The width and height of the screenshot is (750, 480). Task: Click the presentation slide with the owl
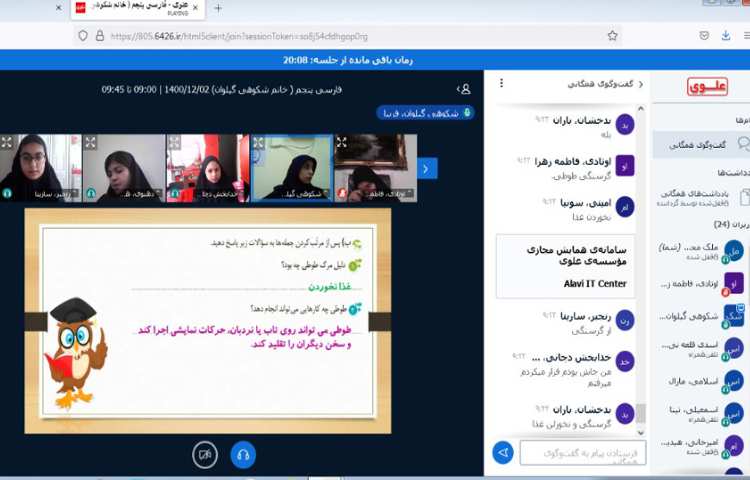pos(208,321)
